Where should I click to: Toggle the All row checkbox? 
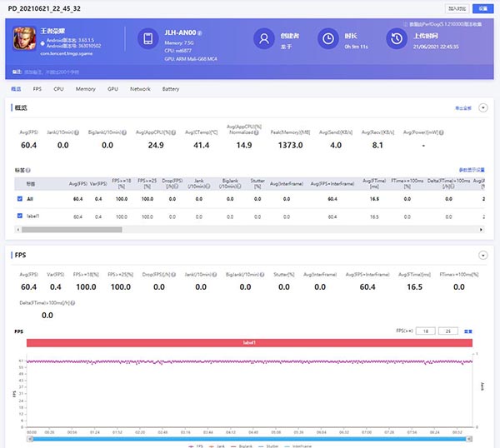[19, 199]
